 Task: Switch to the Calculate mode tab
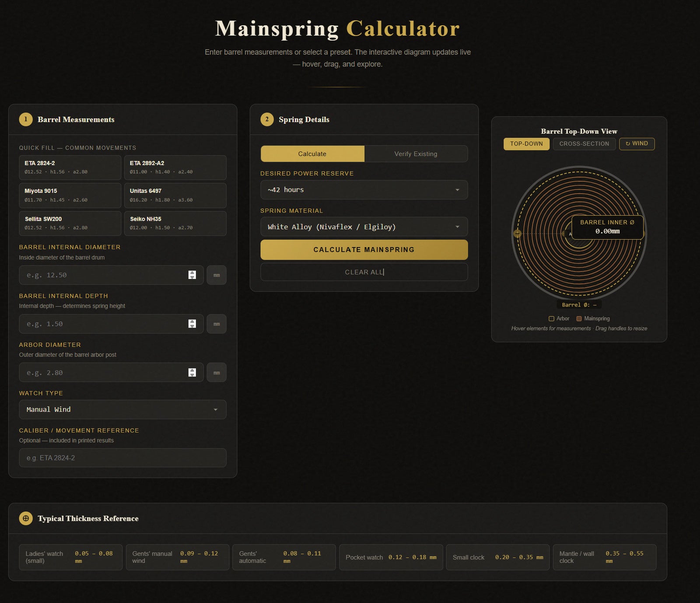tap(312, 154)
